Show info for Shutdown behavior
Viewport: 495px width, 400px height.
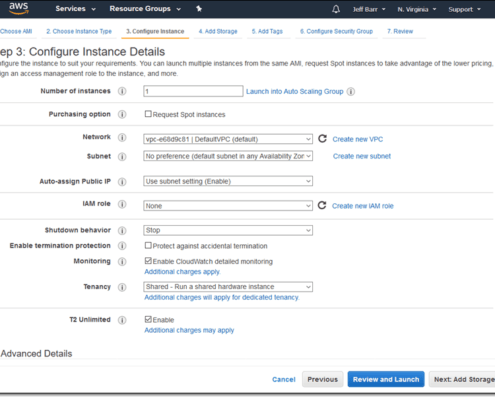(x=122, y=230)
